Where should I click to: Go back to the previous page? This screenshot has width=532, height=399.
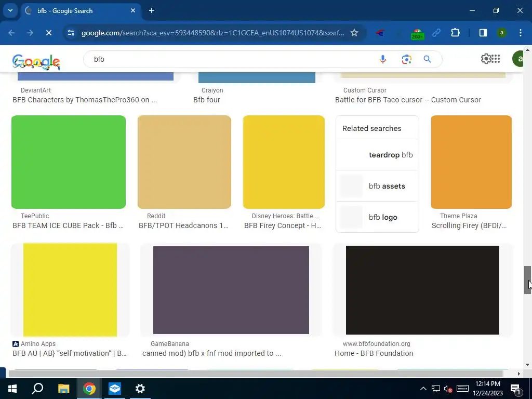pos(11,33)
